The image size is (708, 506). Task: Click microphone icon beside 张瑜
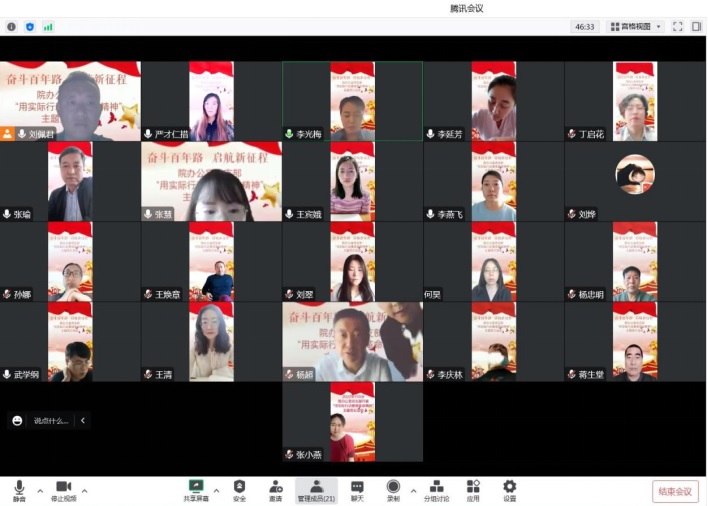click(7, 214)
